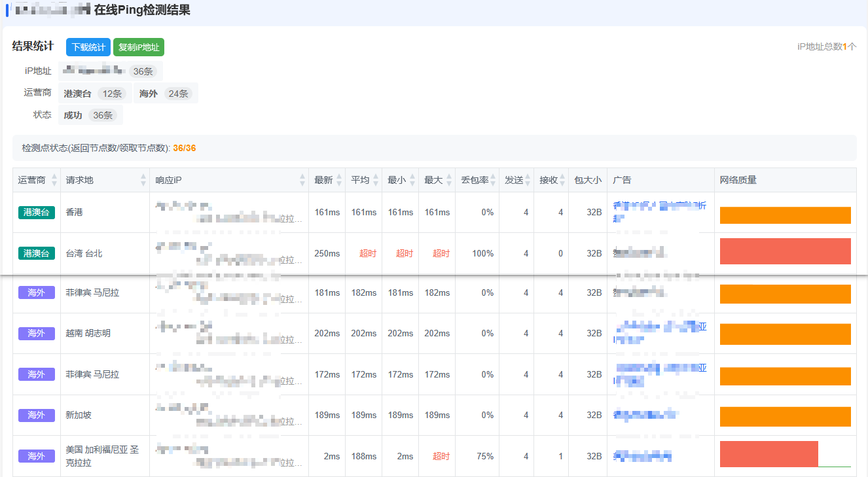Click received count 1 in 美国 row

[x=560, y=457]
